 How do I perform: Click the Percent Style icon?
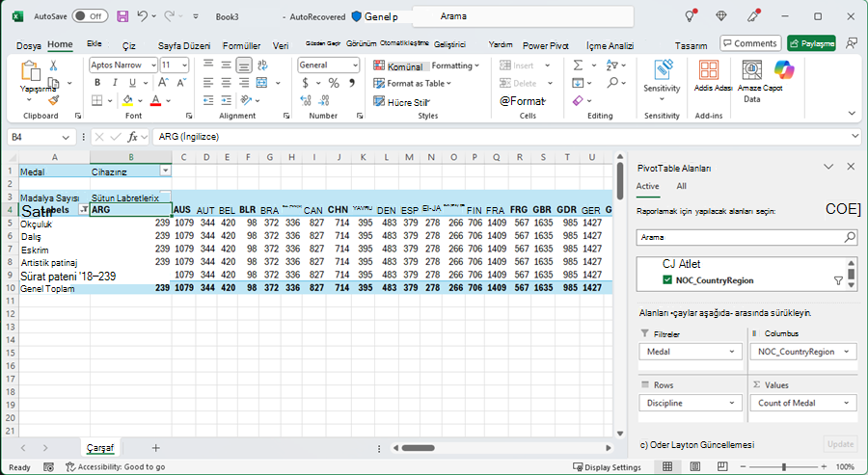tap(334, 83)
